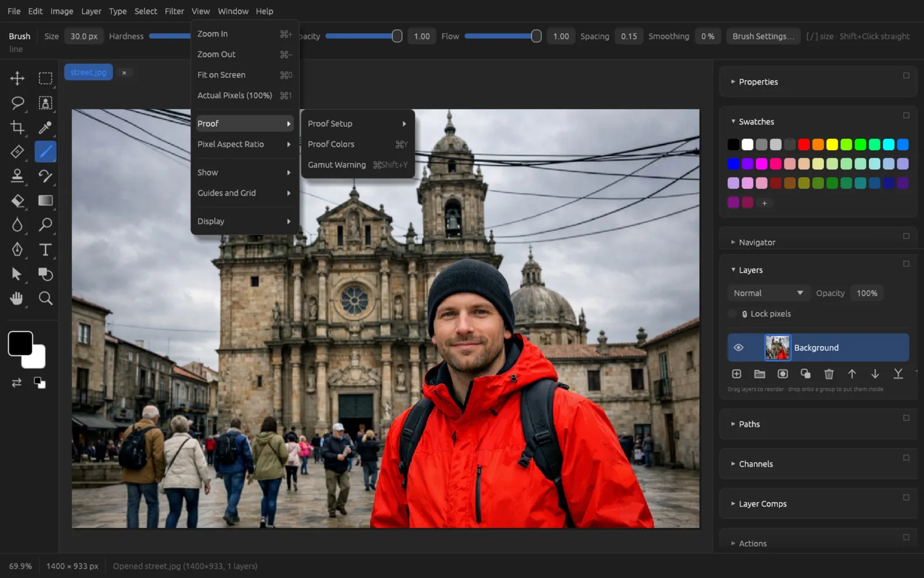924x578 pixels.
Task: Choose Proof Colors from the submenu
Action: click(357, 144)
